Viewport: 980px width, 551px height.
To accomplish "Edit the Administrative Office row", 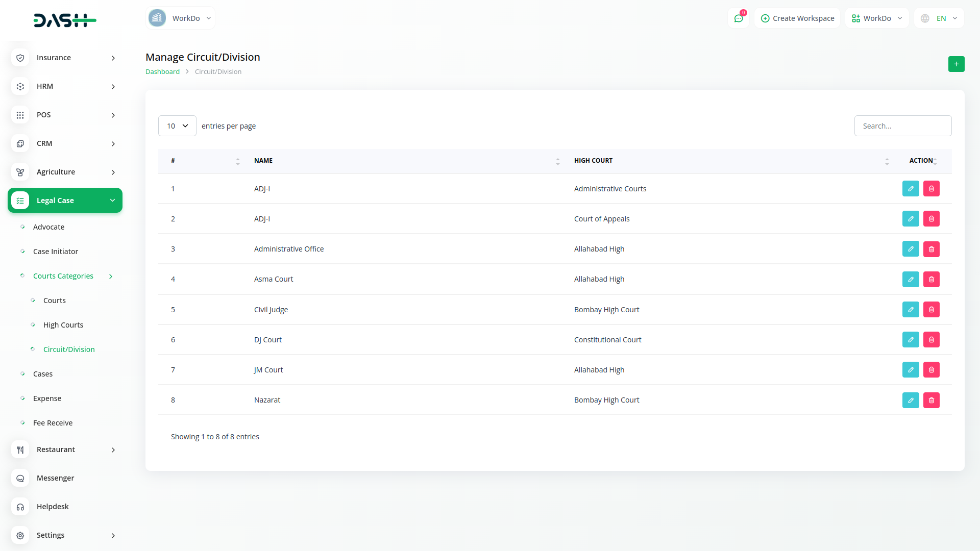I will (x=910, y=249).
